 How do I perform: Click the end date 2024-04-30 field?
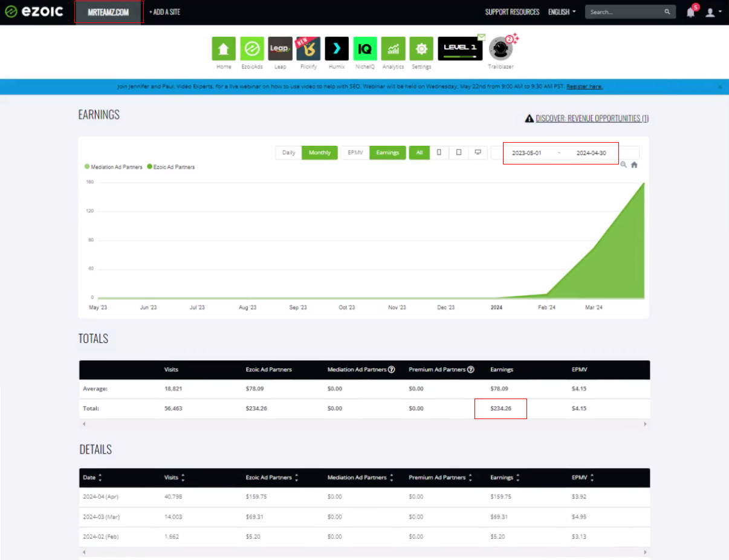click(591, 153)
